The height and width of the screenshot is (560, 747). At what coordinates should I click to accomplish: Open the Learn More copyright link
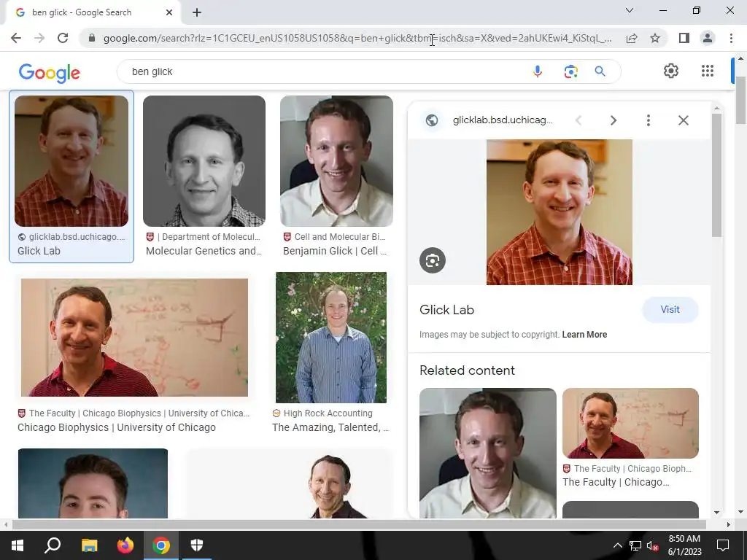tap(584, 335)
